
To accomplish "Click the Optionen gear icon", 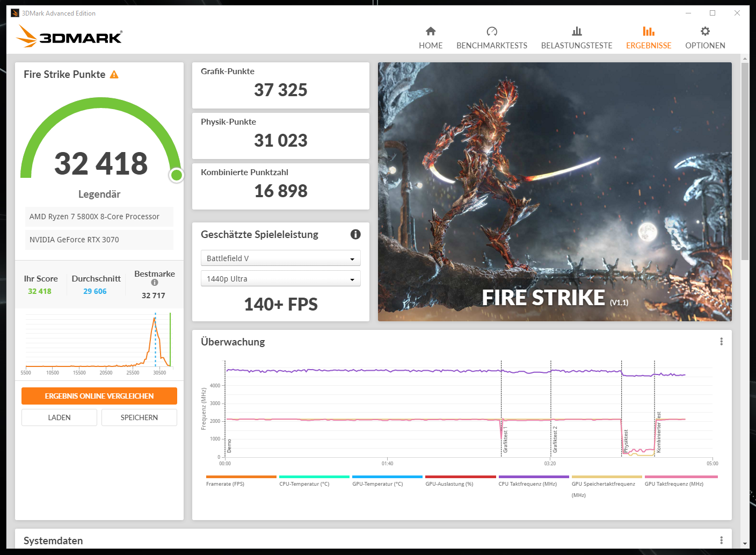I will coord(705,31).
